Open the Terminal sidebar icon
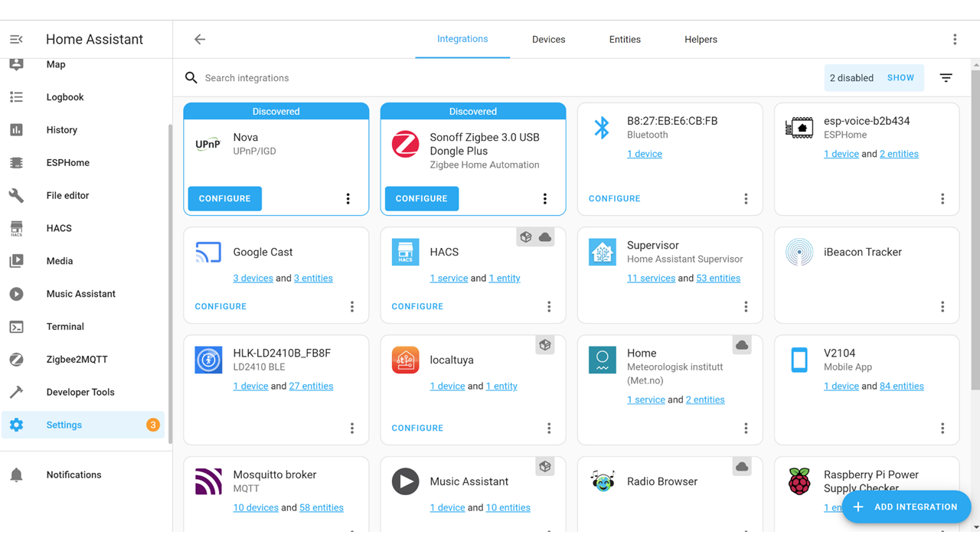Image resolution: width=980 pixels, height=551 pixels. pyautogui.click(x=16, y=327)
